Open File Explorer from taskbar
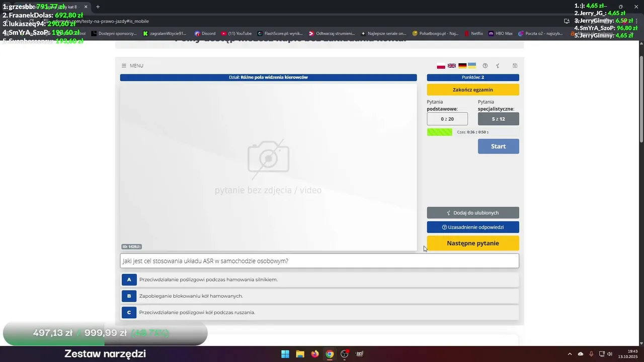644x362 pixels. (300, 354)
